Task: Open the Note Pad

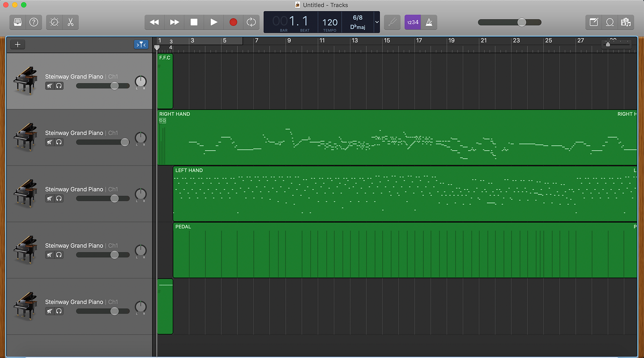Action: click(x=593, y=22)
